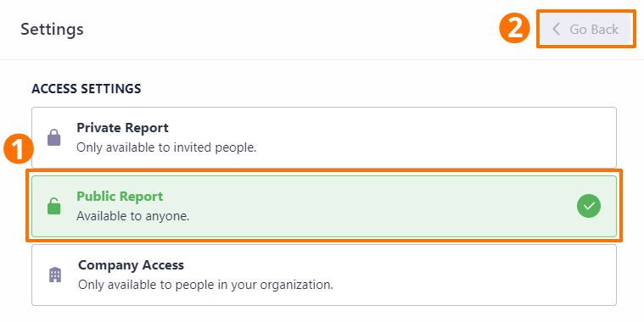Click the orange number 1 badge

[19, 149]
